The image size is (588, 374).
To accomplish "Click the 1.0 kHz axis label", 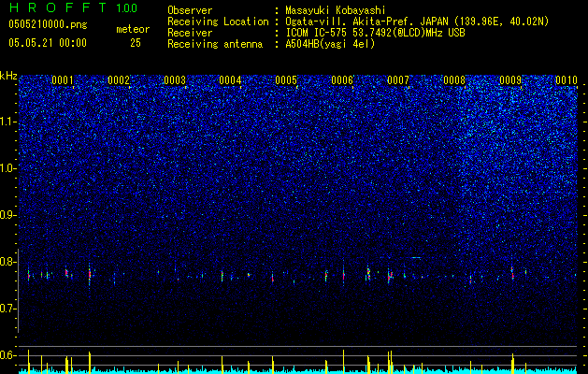I will click(x=8, y=168).
